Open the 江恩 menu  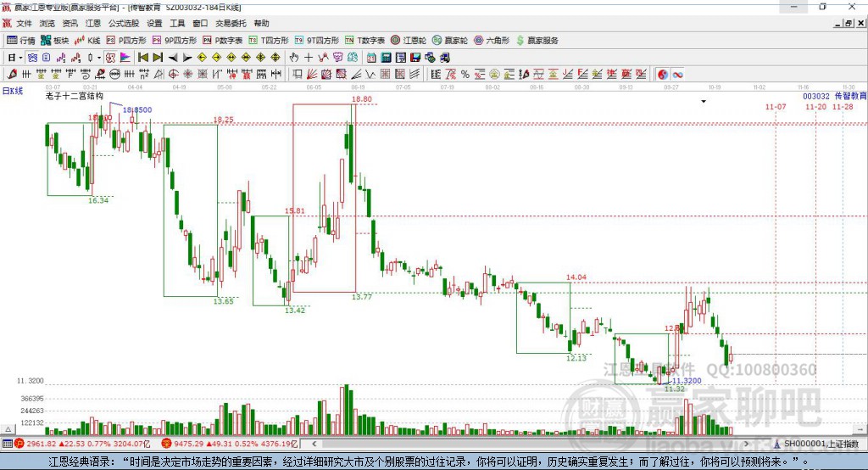(93, 23)
